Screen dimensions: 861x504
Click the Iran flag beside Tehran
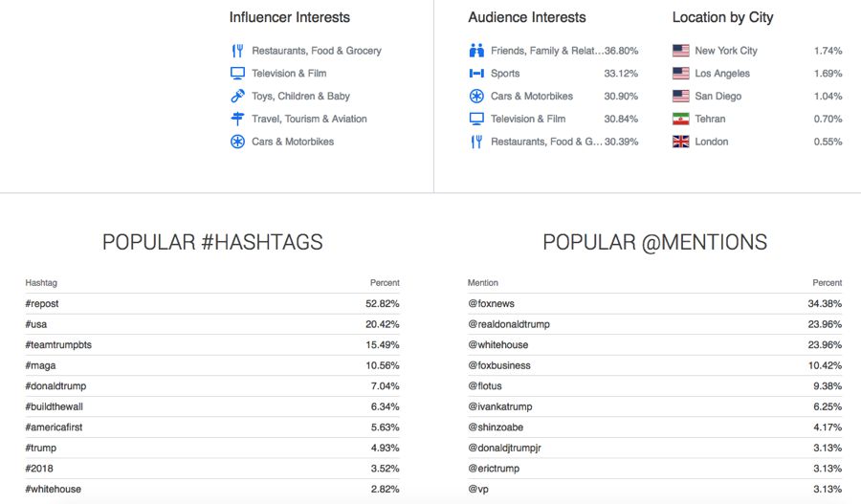(x=681, y=119)
